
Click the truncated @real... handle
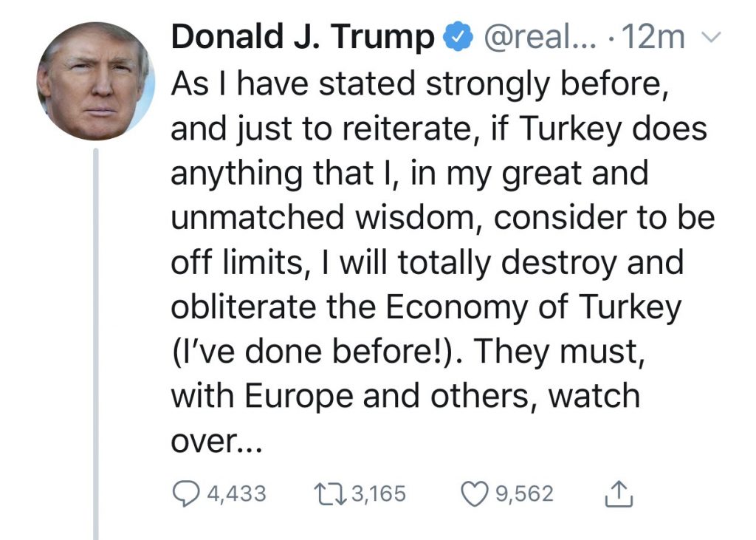click(x=532, y=38)
